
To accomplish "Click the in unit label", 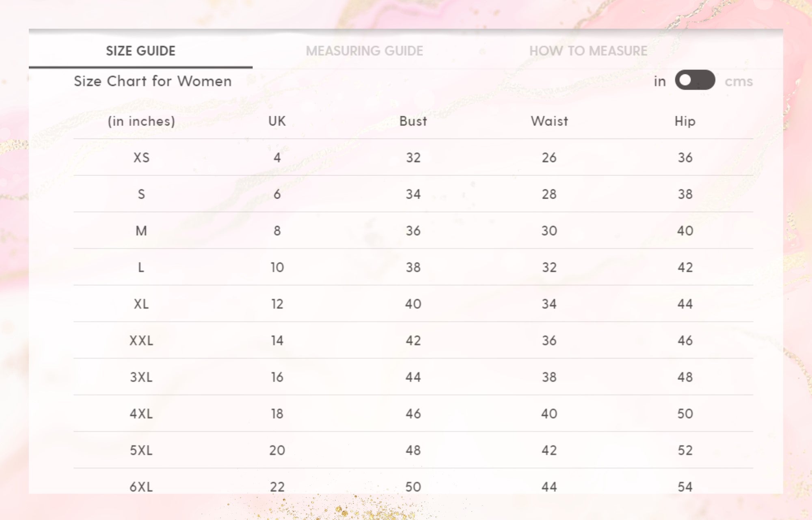I will coord(660,81).
